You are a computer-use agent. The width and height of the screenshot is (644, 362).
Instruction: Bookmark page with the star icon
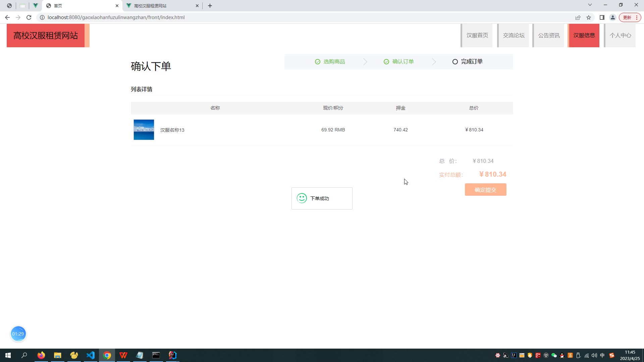589,17
